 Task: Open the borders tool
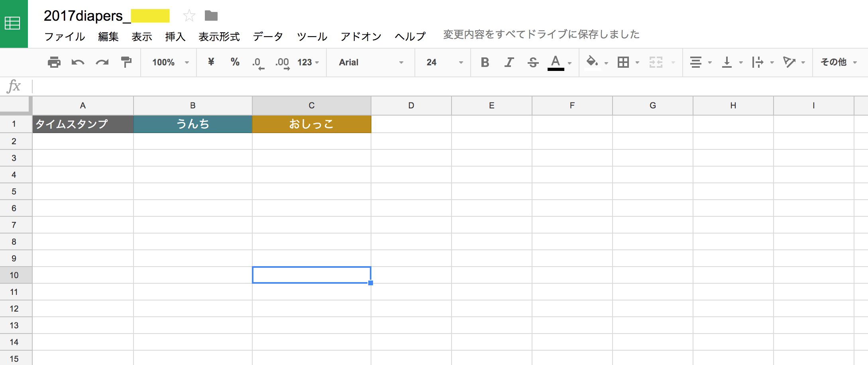(x=623, y=62)
